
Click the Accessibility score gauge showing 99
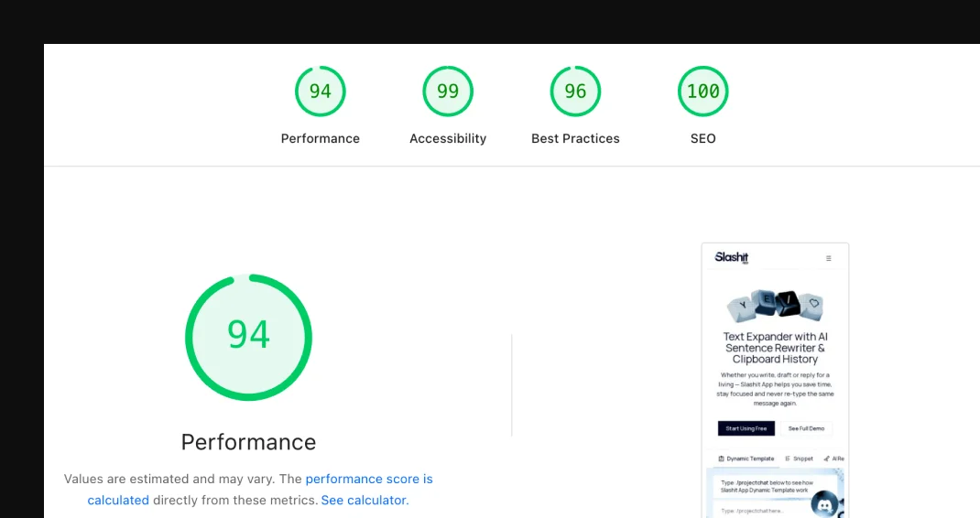pos(448,92)
